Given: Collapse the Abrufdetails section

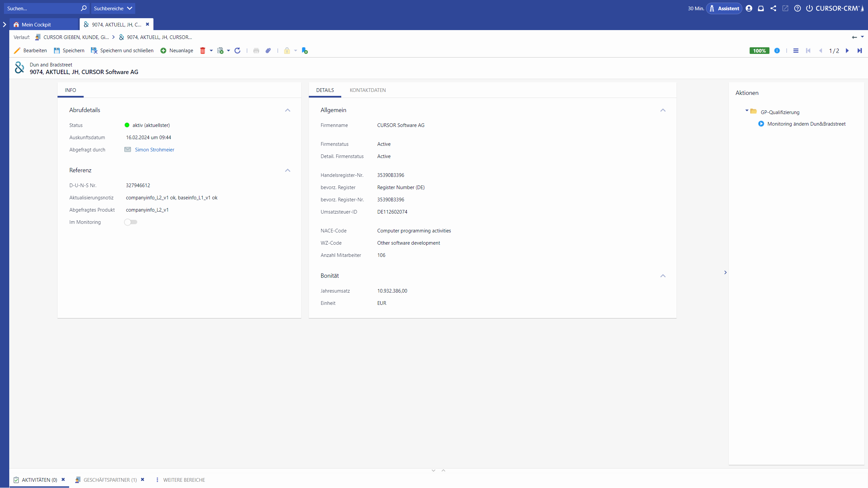Looking at the screenshot, I should (287, 110).
